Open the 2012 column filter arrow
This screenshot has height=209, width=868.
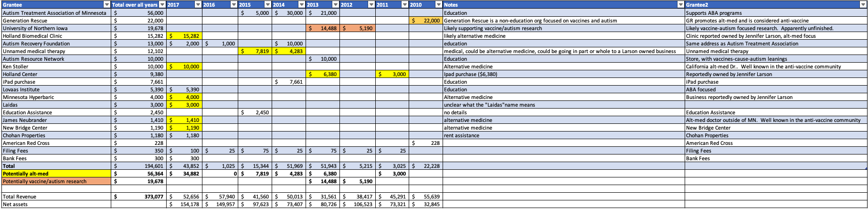[x=371, y=5]
